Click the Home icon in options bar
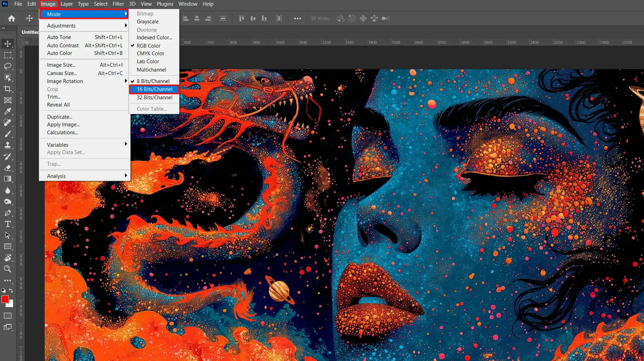Screen dimensions: 644x361 (x=11, y=18)
